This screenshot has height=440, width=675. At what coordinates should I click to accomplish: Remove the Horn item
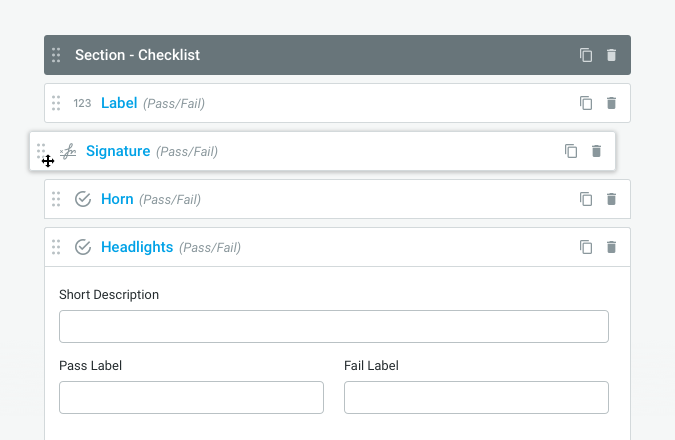612,199
